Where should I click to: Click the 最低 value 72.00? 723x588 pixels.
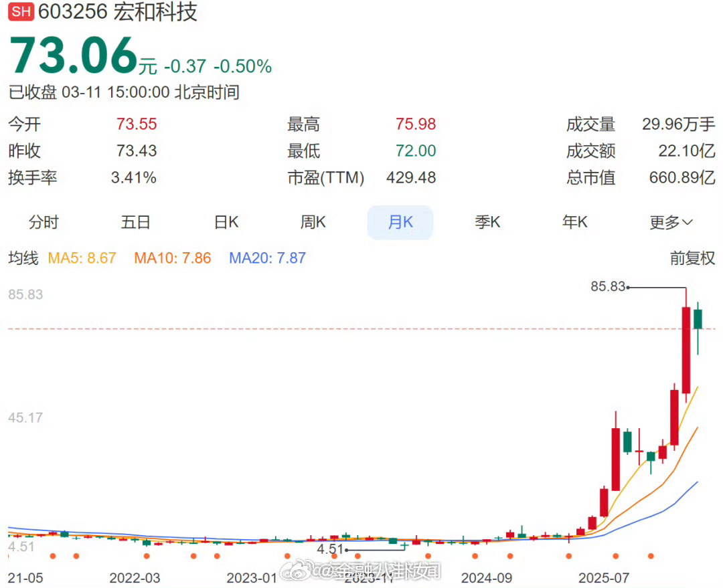click(x=416, y=151)
